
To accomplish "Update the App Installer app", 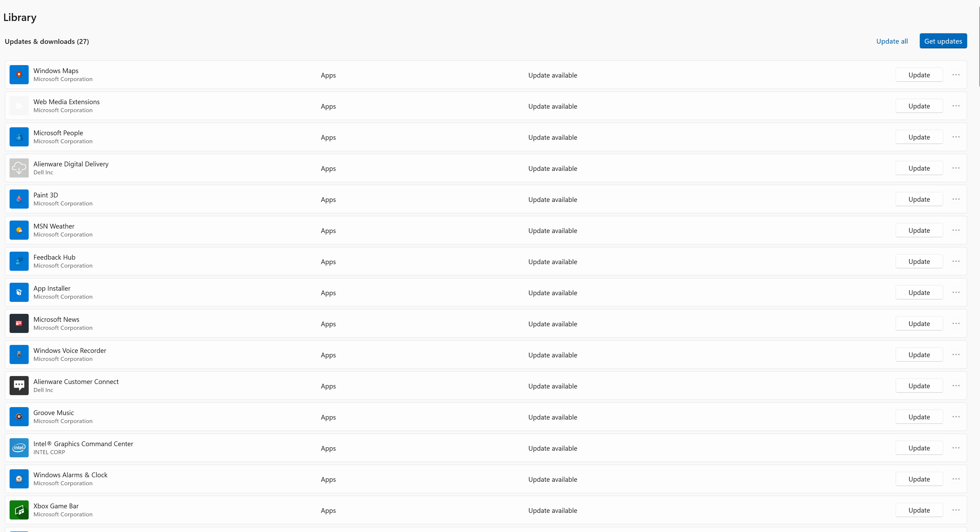I will [x=919, y=293].
